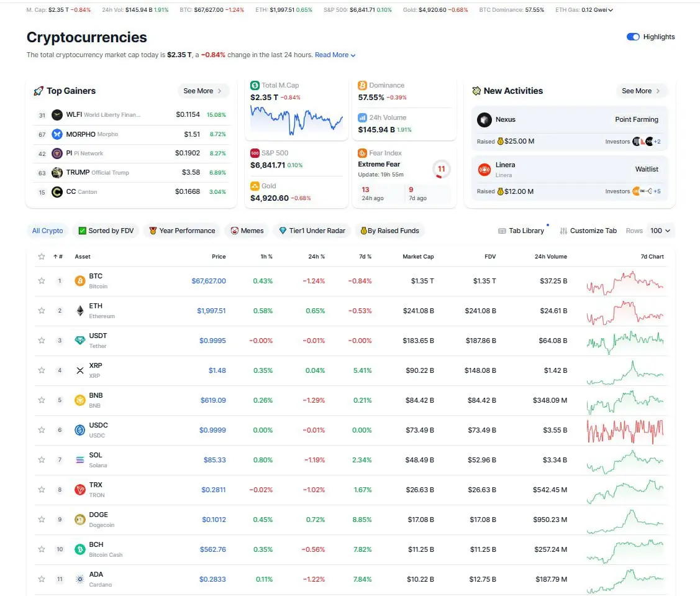
Task: Click Linera investors +5 avatars
Action: [x=646, y=191]
